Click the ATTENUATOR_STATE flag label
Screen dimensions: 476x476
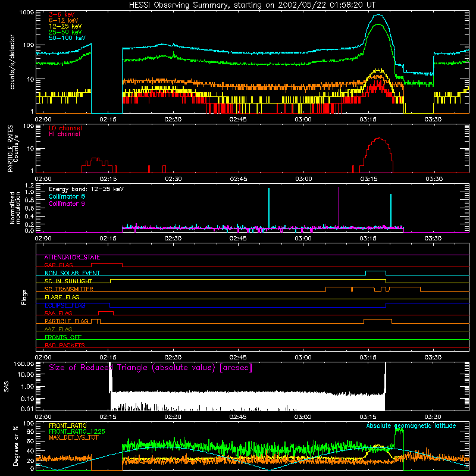(72, 258)
